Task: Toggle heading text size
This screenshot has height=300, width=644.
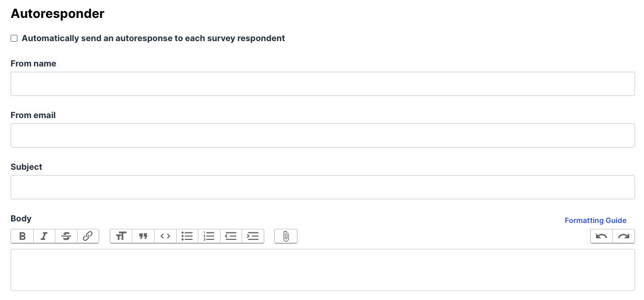Action: pos(121,236)
